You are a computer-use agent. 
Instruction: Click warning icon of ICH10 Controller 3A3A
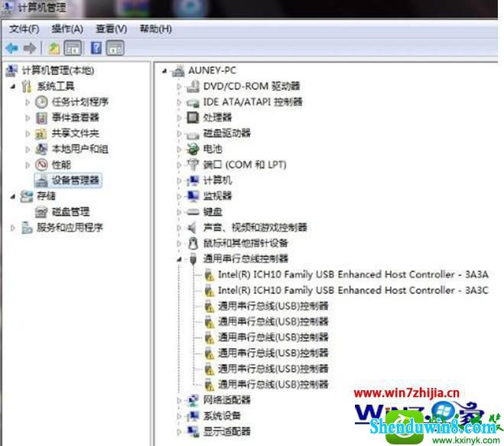point(210,275)
